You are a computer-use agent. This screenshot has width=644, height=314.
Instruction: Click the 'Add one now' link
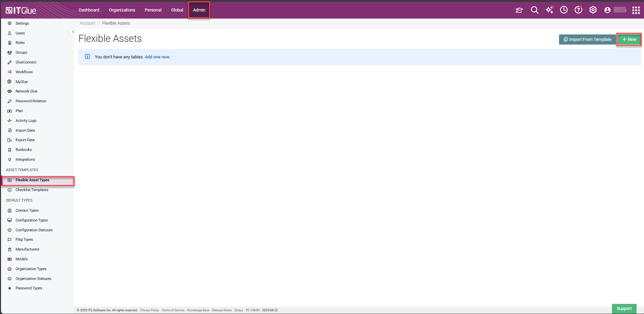click(x=157, y=57)
